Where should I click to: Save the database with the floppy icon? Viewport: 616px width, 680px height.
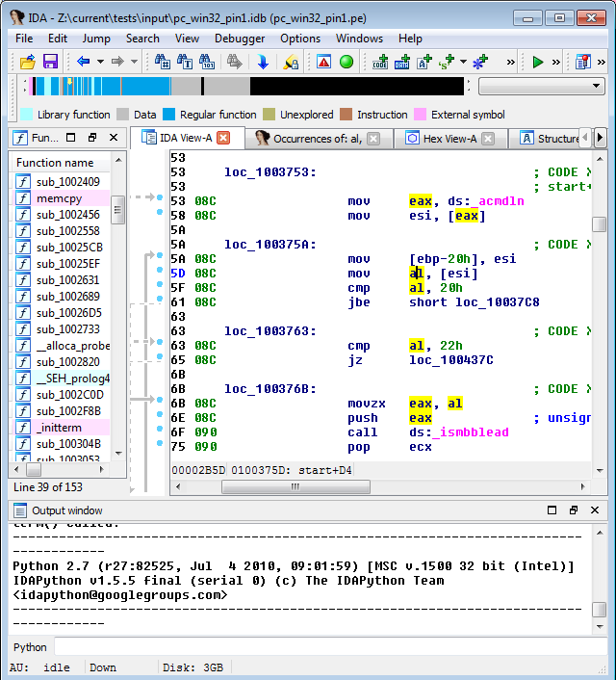[50, 62]
